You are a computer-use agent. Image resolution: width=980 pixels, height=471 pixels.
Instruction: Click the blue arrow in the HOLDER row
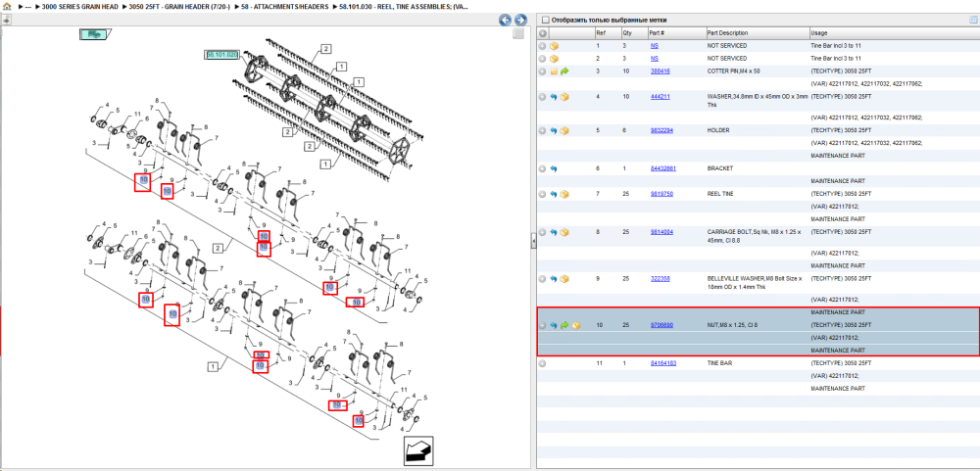554,130
